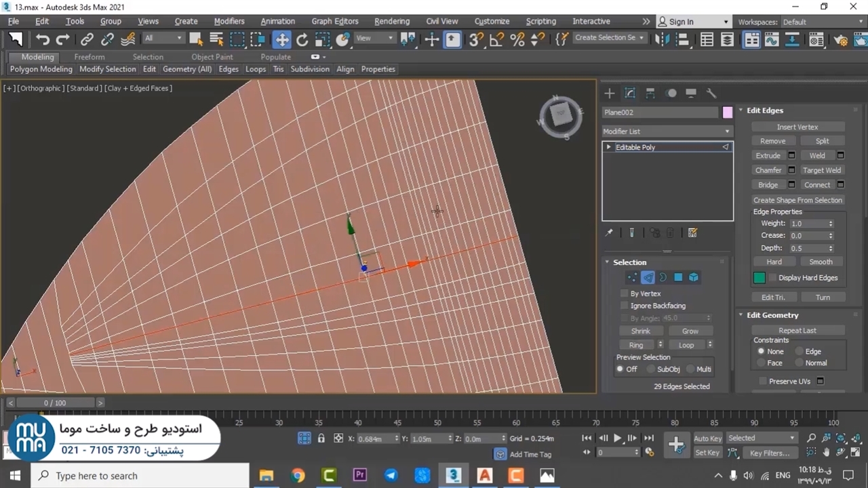
Task: Select the Move transform tool
Action: click(281, 40)
